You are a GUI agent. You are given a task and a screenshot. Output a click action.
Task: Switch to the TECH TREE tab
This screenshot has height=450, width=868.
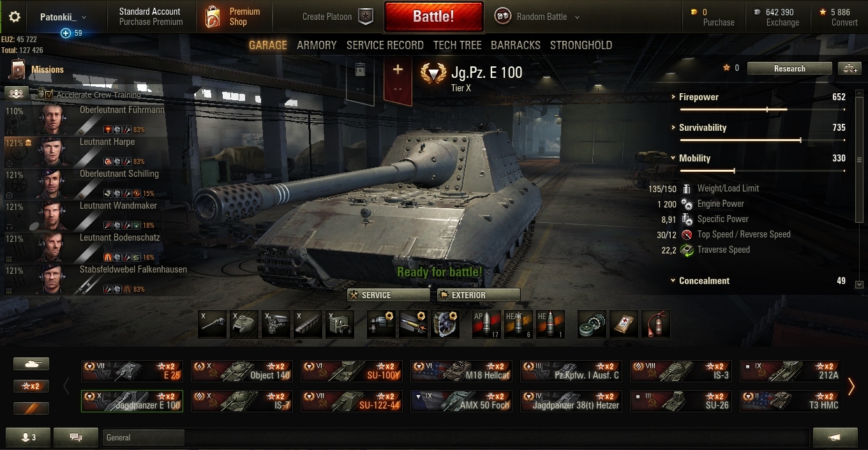[x=458, y=45]
